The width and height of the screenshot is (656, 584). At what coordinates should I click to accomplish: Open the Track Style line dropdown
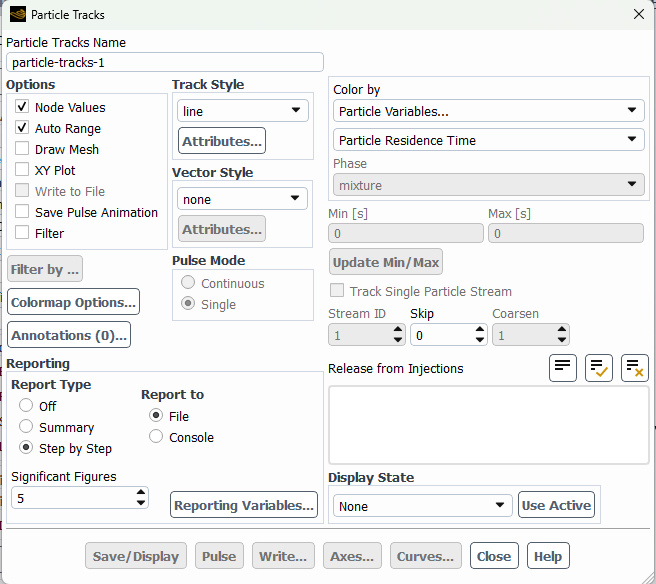pos(243,111)
